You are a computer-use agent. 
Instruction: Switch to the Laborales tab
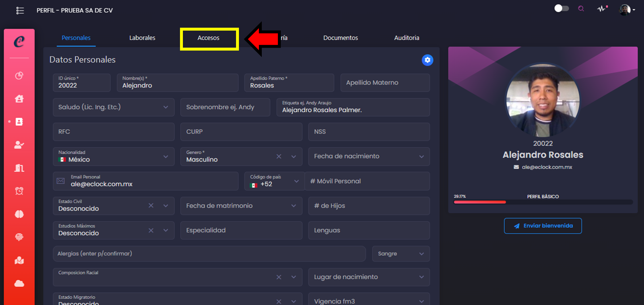tap(142, 38)
